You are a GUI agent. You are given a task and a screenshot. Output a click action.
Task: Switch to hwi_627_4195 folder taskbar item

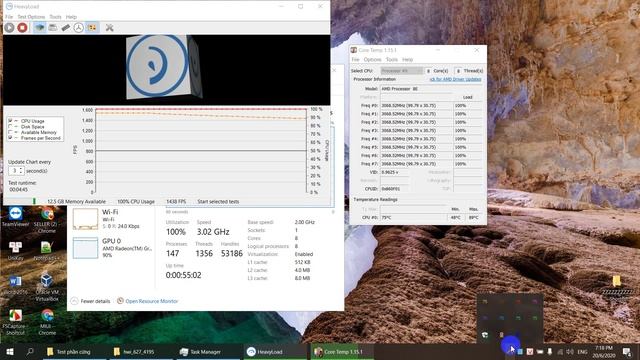[x=140, y=352]
